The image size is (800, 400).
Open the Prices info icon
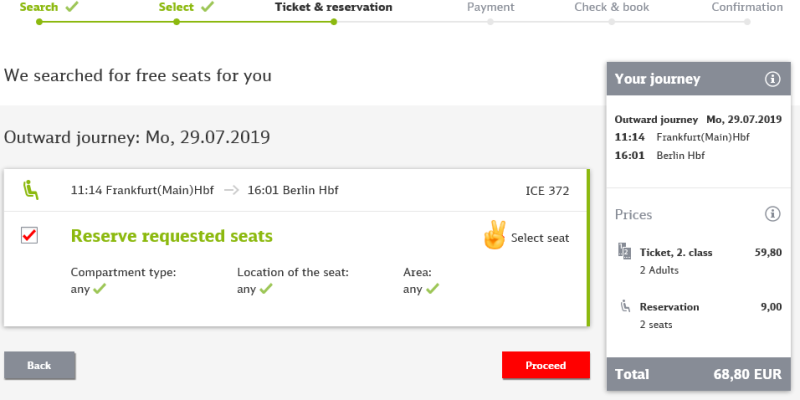[x=772, y=214]
